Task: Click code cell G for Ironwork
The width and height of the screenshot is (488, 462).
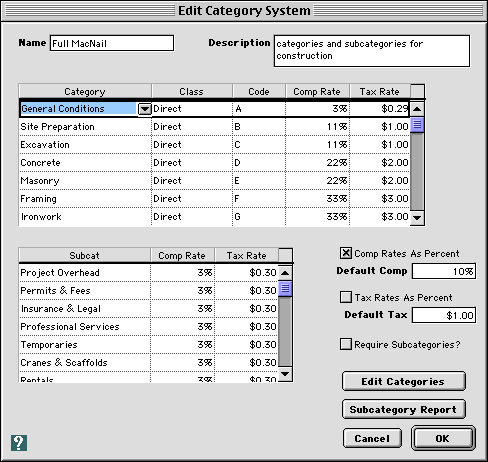Action: 259,217
